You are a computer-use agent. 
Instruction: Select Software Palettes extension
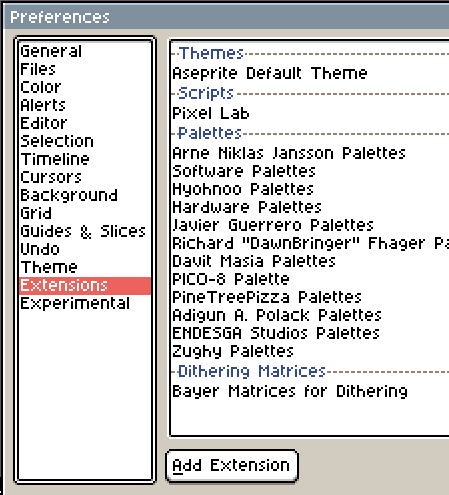310,171
